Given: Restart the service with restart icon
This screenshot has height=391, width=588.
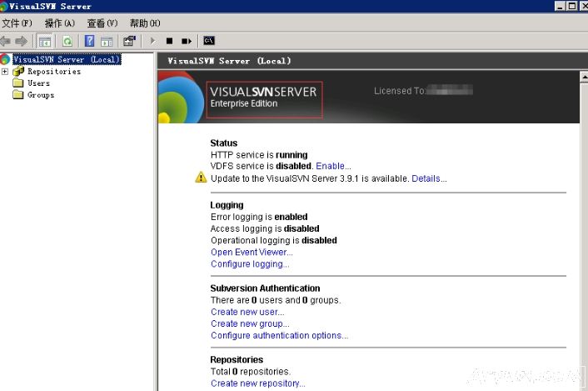Looking at the screenshot, I should pyautogui.click(x=187, y=41).
